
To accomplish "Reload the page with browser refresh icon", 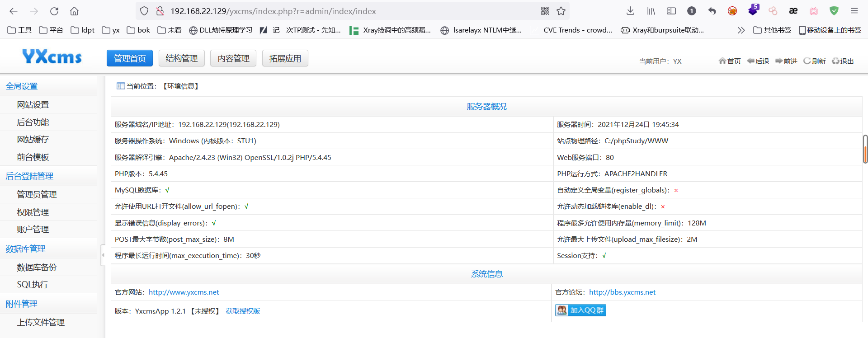I will (54, 11).
